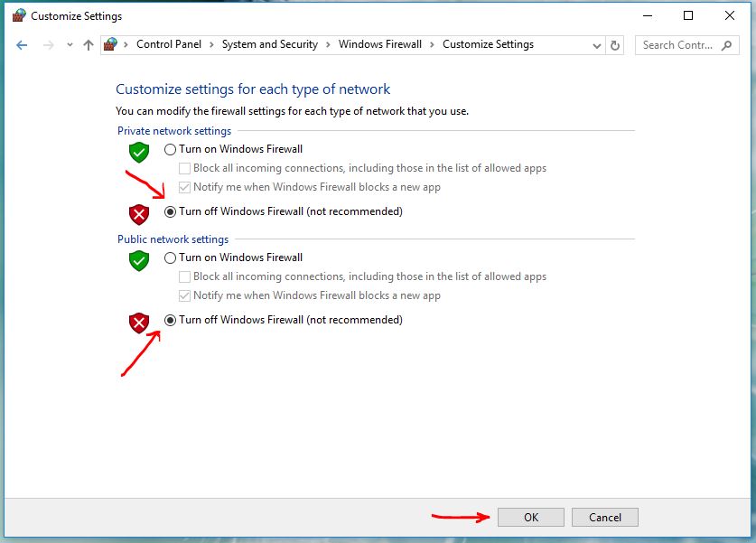
Task: Select Turn on Windows Firewall for Private network
Action: [170, 150]
